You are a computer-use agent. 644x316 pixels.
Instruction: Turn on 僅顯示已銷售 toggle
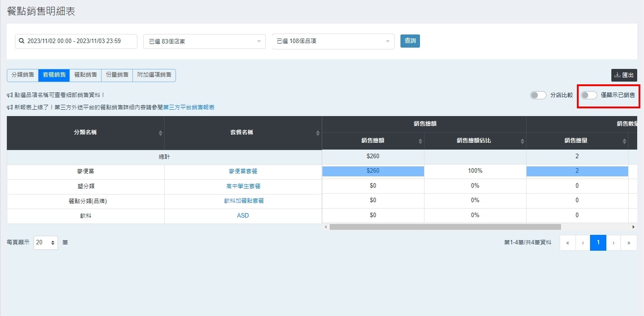point(589,95)
